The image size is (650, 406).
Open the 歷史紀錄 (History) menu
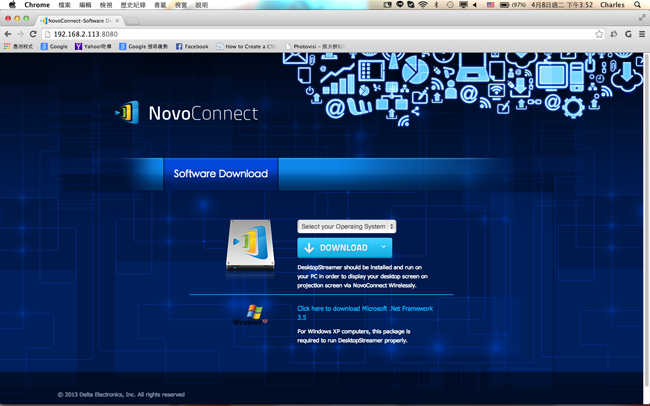133,5
